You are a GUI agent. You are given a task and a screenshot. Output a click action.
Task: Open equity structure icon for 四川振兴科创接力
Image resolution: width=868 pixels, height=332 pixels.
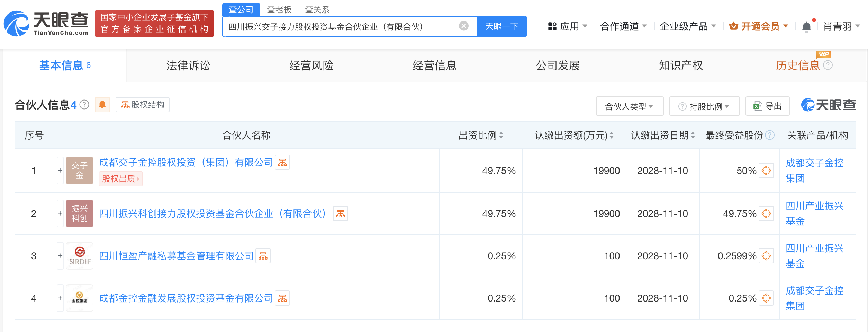click(x=340, y=214)
